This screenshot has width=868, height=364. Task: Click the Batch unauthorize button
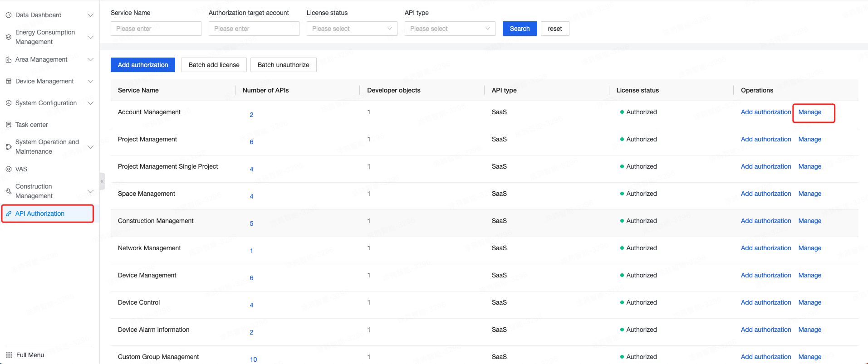pyautogui.click(x=283, y=65)
